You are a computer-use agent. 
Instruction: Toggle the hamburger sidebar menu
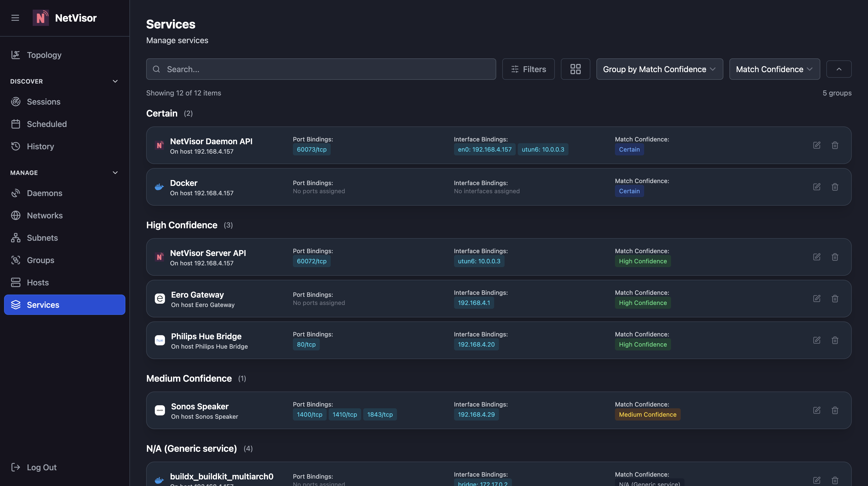pos(15,18)
